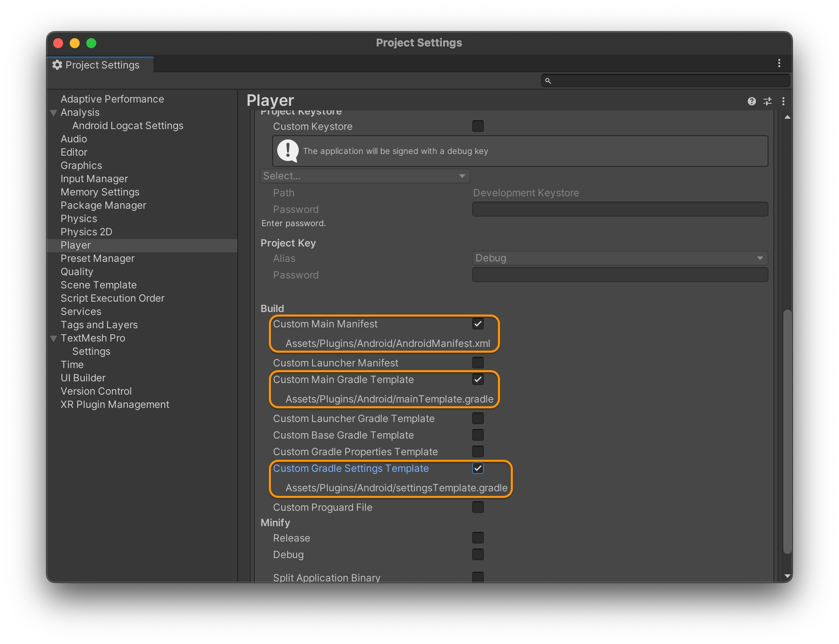Collapse the Analysis tree section
This screenshot has height=644, width=839.
[54, 112]
